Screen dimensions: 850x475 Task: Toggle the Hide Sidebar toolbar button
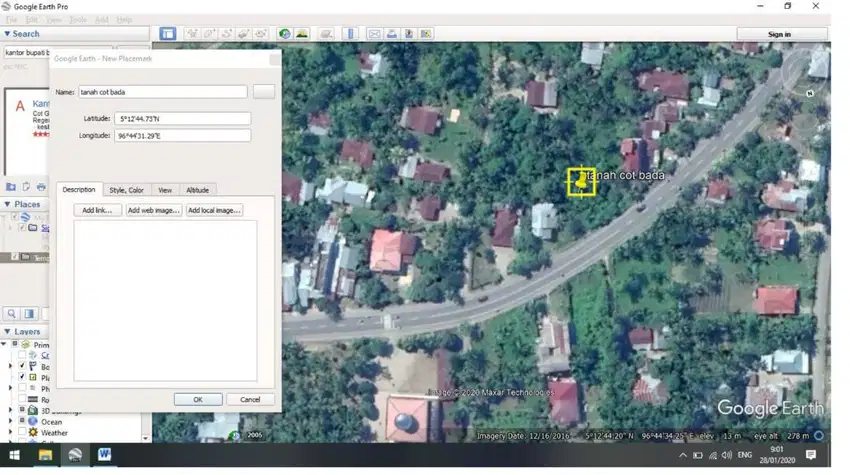click(x=168, y=34)
